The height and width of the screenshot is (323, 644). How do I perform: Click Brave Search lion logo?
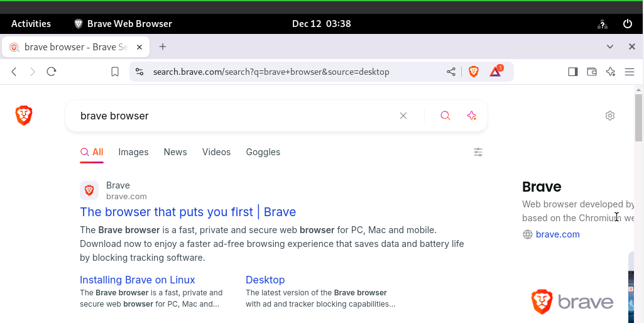(24, 116)
